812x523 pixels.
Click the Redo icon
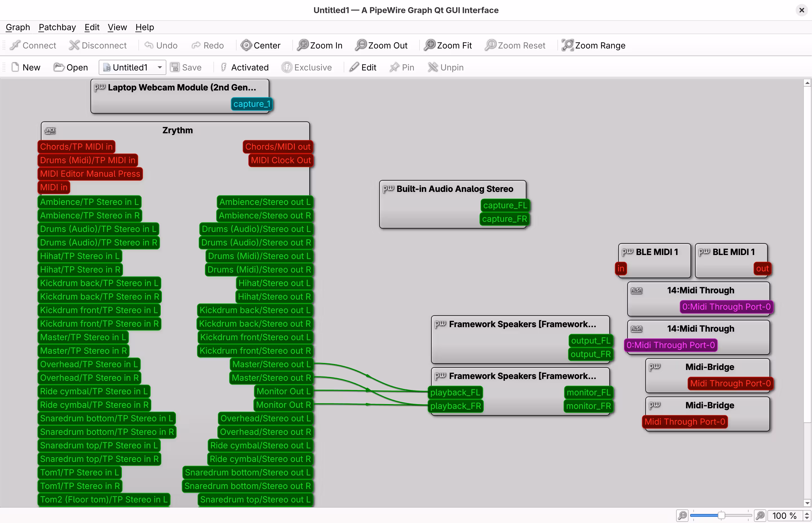pos(208,45)
